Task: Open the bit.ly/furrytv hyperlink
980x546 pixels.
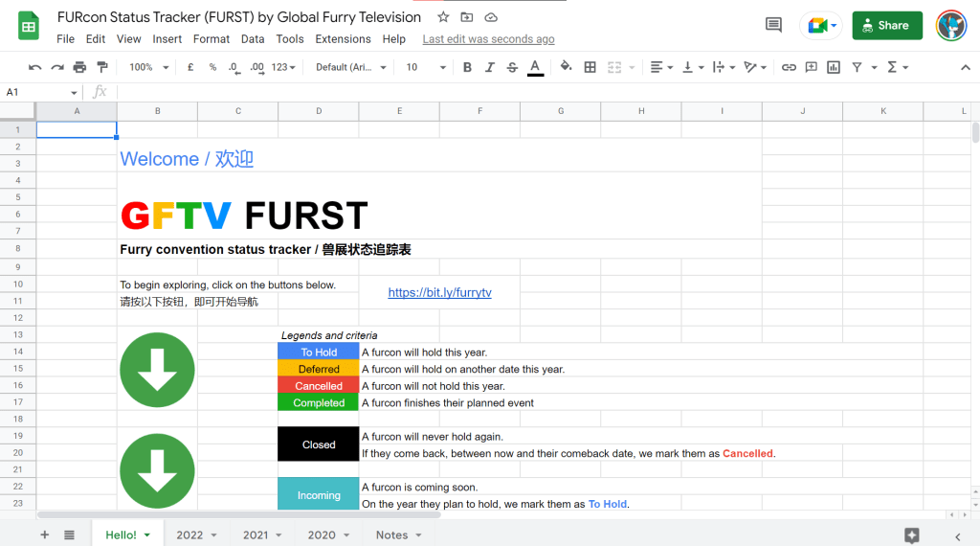Action: click(x=439, y=292)
